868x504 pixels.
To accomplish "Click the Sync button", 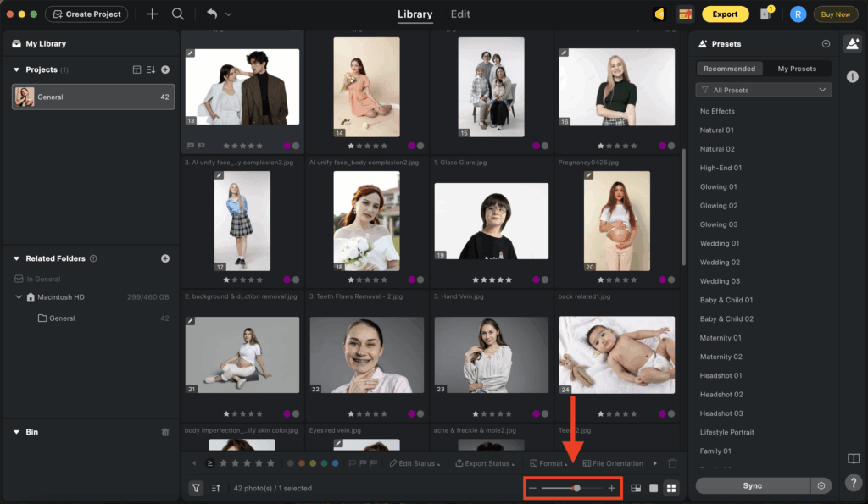I will click(753, 485).
